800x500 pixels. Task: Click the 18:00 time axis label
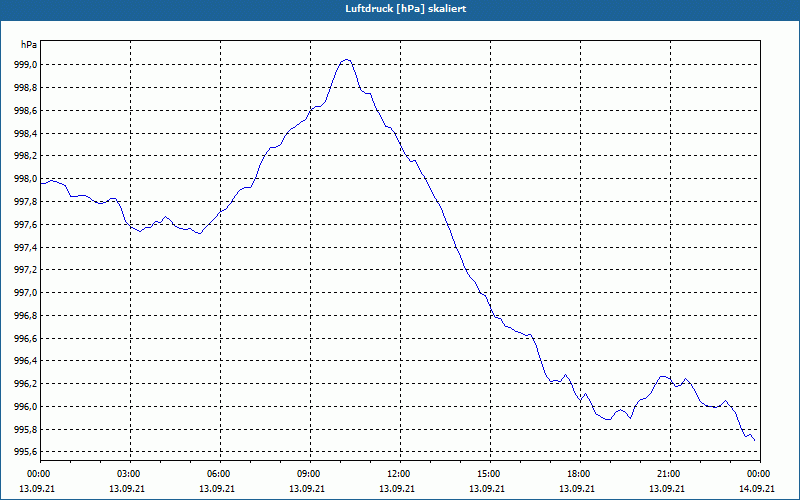pyautogui.click(x=580, y=474)
